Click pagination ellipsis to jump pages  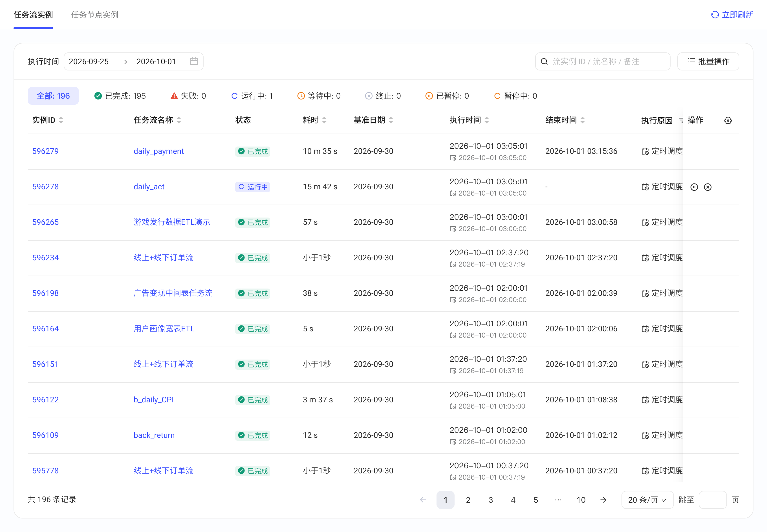point(558,500)
